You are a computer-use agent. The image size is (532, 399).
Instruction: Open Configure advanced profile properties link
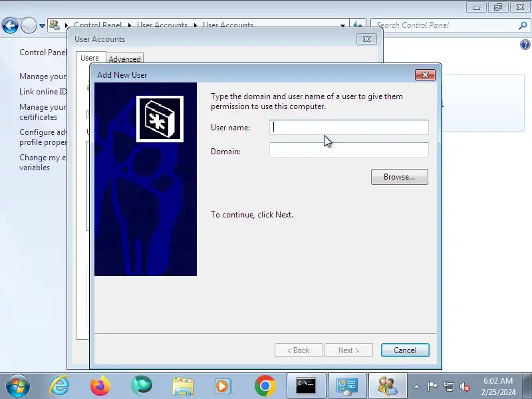[x=43, y=137]
